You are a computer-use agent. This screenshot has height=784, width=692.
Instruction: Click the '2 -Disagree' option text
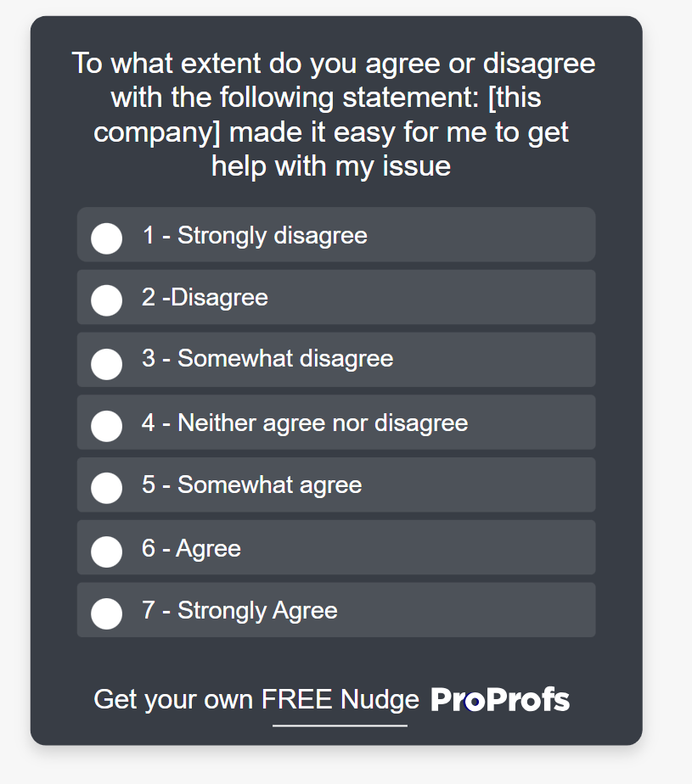pyautogui.click(x=205, y=297)
